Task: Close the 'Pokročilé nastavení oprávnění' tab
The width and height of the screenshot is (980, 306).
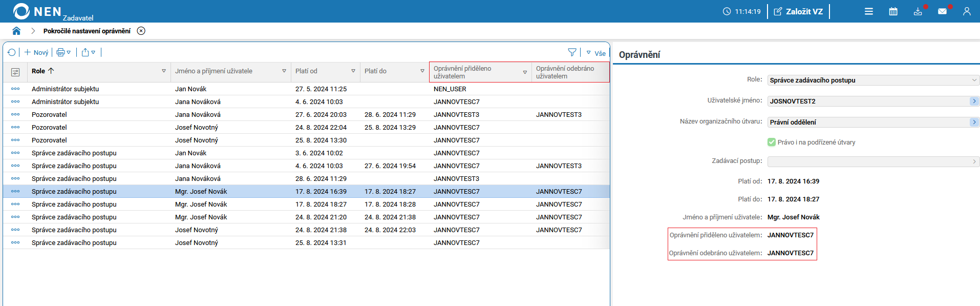Action: coord(141,31)
